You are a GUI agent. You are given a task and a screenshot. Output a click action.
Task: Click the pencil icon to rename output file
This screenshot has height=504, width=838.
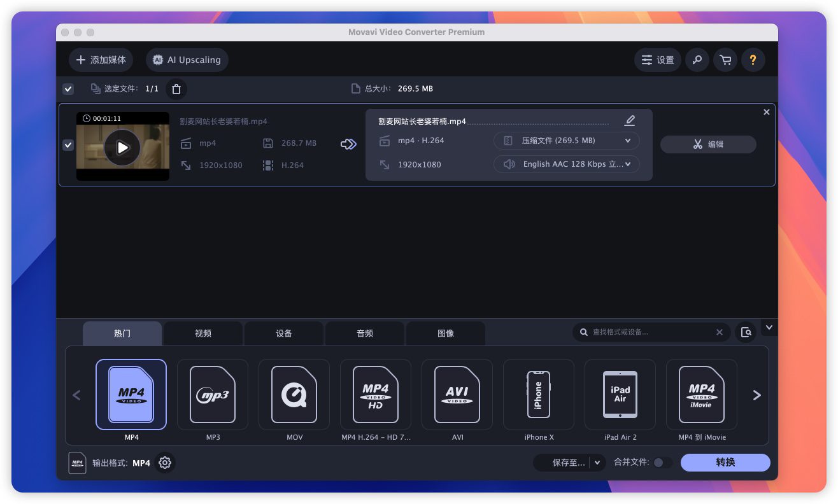click(630, 120)
